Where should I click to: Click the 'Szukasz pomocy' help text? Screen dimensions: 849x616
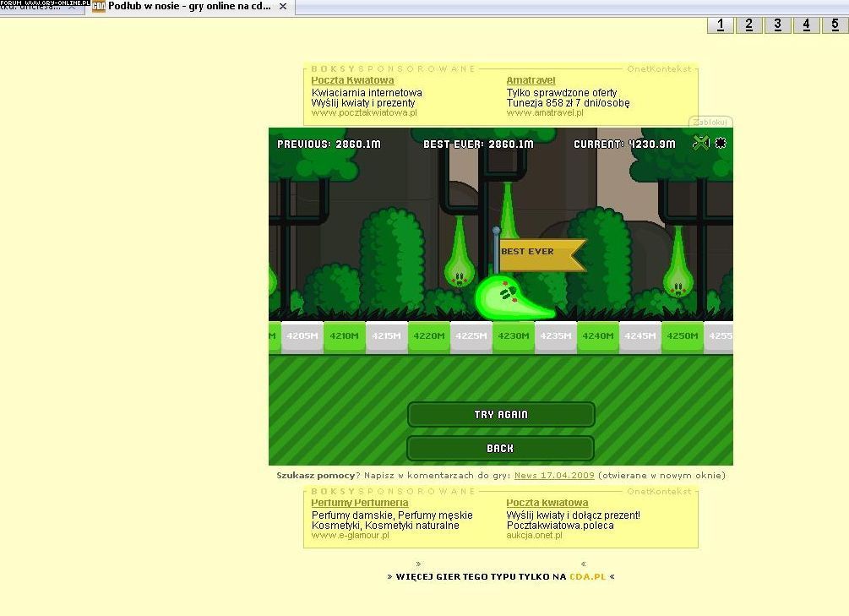pos(316,475)
